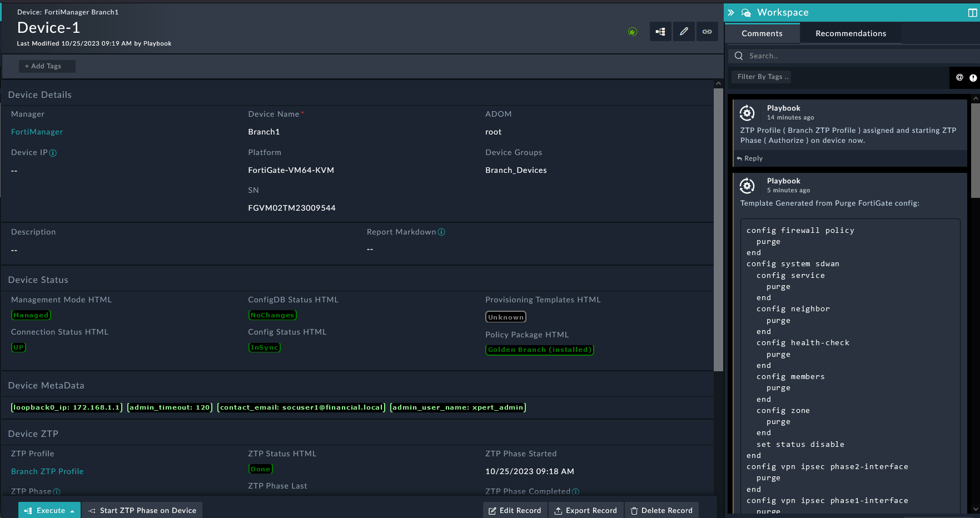The image size is (980, 518).
Task: Click main record vertical scrollbar
Action: pyautogui.click(x=718, y=229)
